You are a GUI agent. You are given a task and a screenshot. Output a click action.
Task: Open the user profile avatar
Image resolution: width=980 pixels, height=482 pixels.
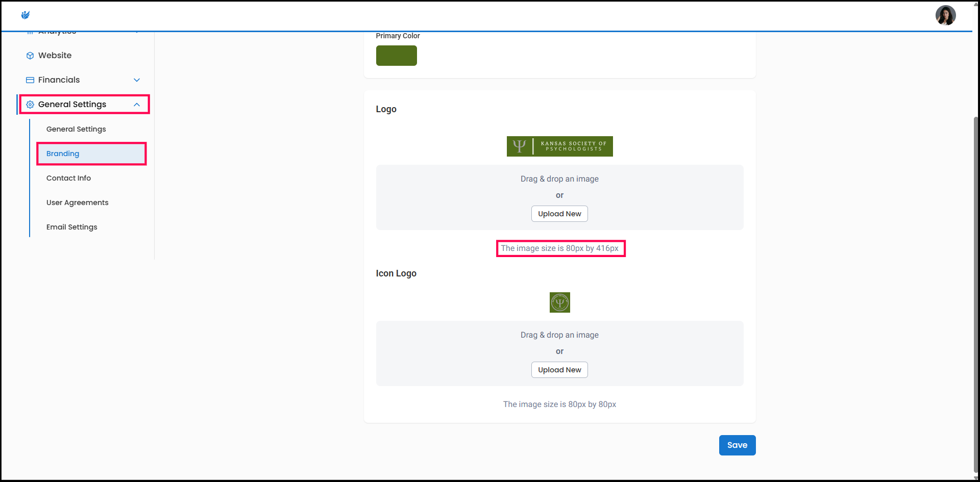point(945,15)
